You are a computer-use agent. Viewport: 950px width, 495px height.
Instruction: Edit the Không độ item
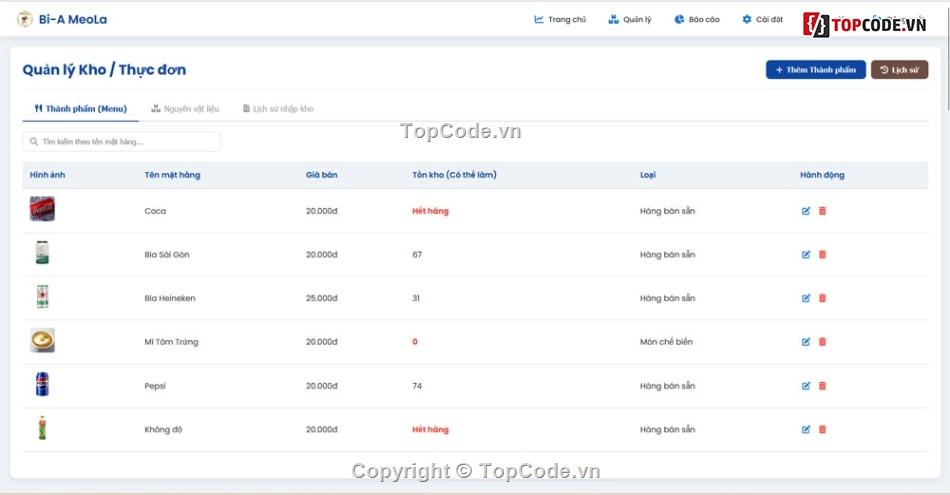click(x=806, y=430)
